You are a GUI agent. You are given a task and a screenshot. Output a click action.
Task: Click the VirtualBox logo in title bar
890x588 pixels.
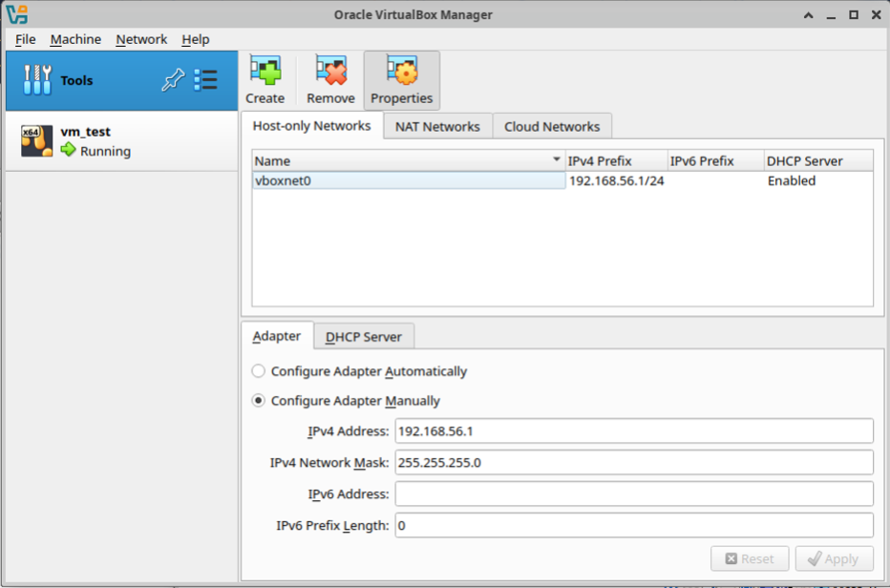[x=16, y=14]
